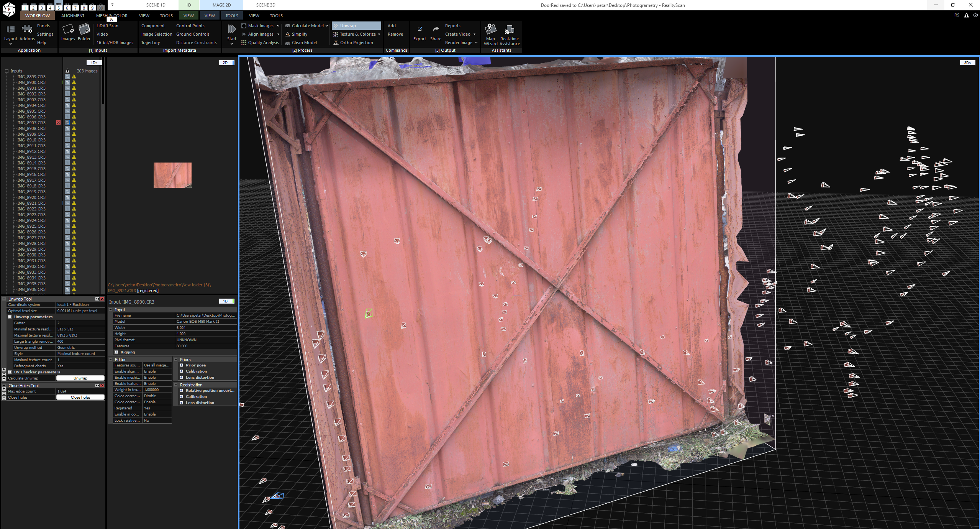Toggle the red flag on IMG_8907.CR3
980x529 pixels.
(58, 123)
